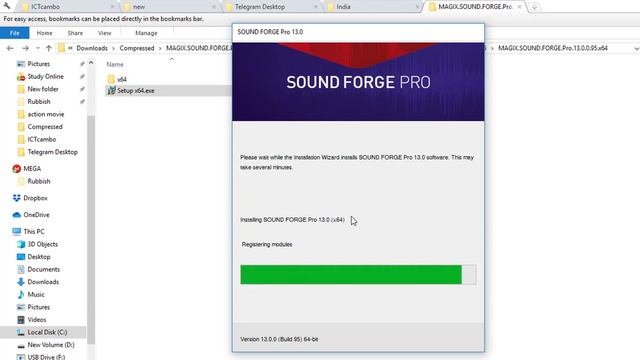640x360 pixels.
Task: Open the recent locations dropdown arrow
Action: tap(38, 48)
